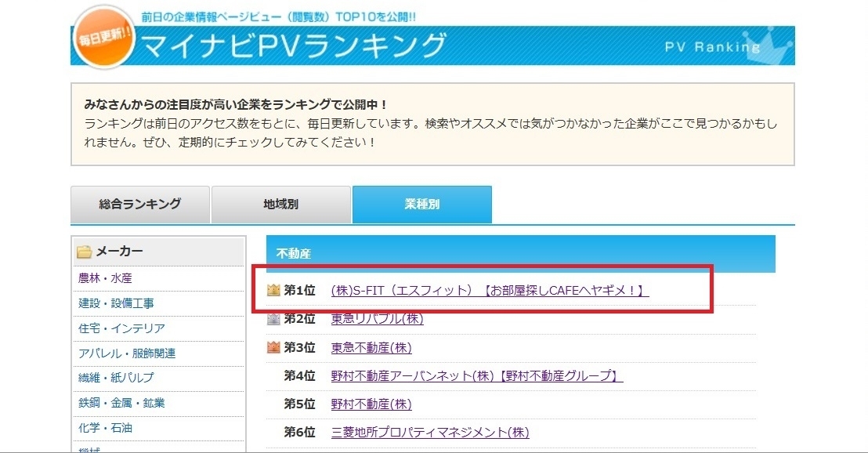Open the 建設・設備工事 category
The width and height of the screenshot is (868, 453).
(116, 303)
